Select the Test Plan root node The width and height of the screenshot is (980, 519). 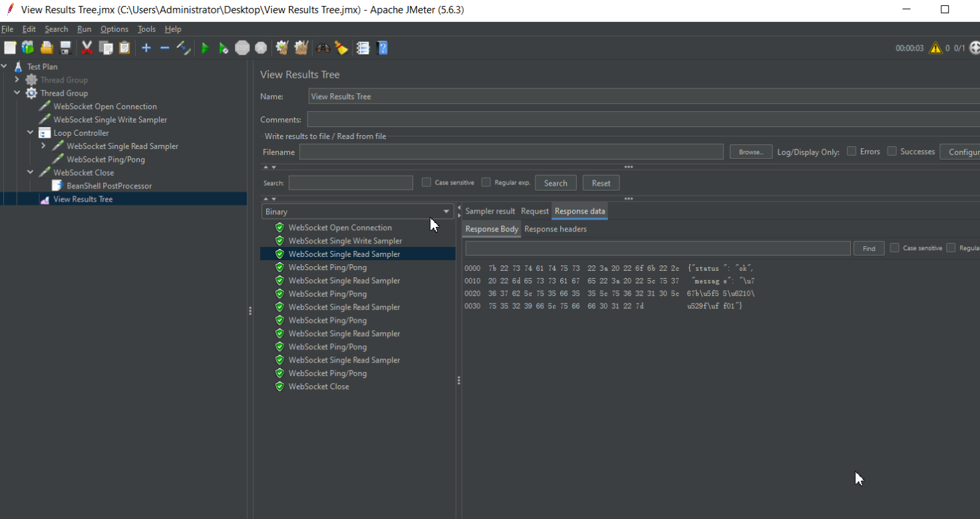(42, 67)
